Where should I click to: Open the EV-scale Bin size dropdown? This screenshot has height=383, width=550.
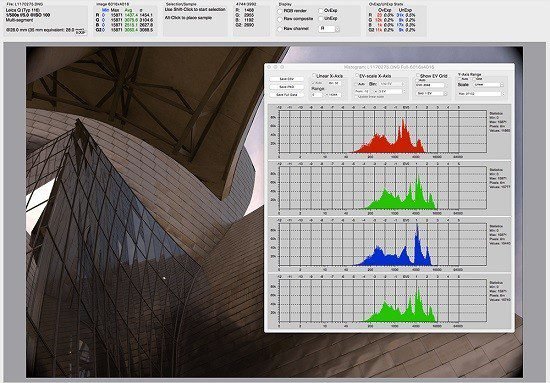[392, 84]
